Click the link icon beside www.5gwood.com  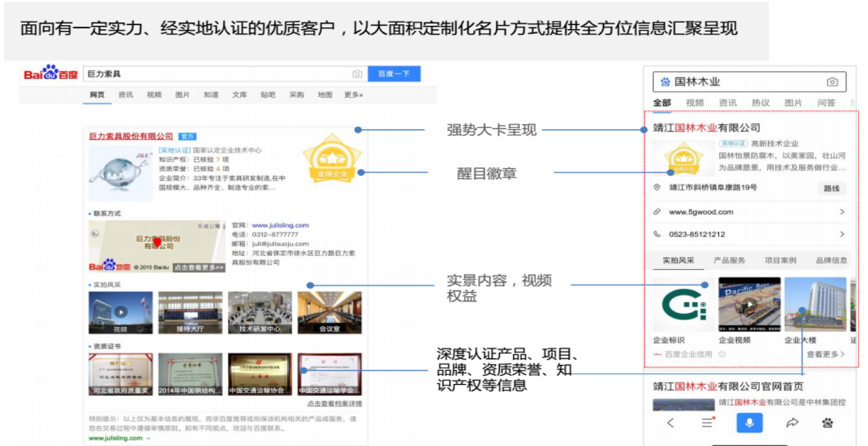(657, 212)
